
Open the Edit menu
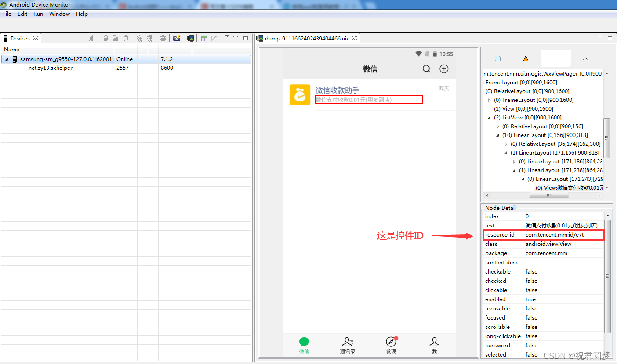point(22,14)
